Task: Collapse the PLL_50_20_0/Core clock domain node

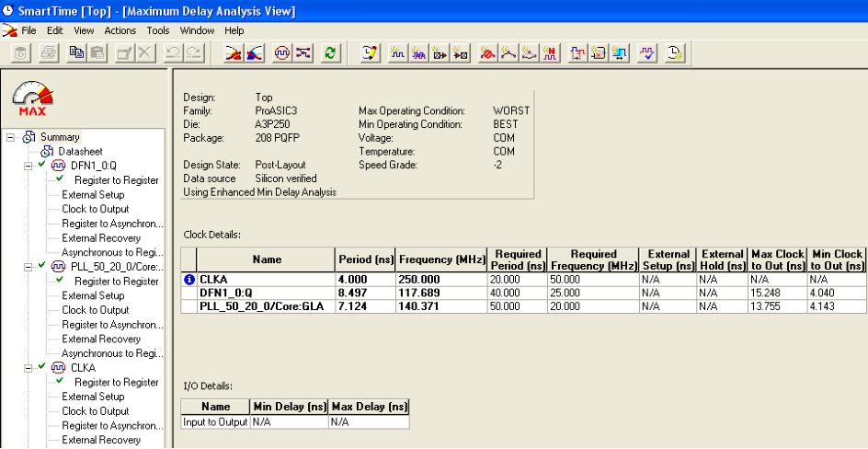Action: pyautogui.click(x=29, y=267)
